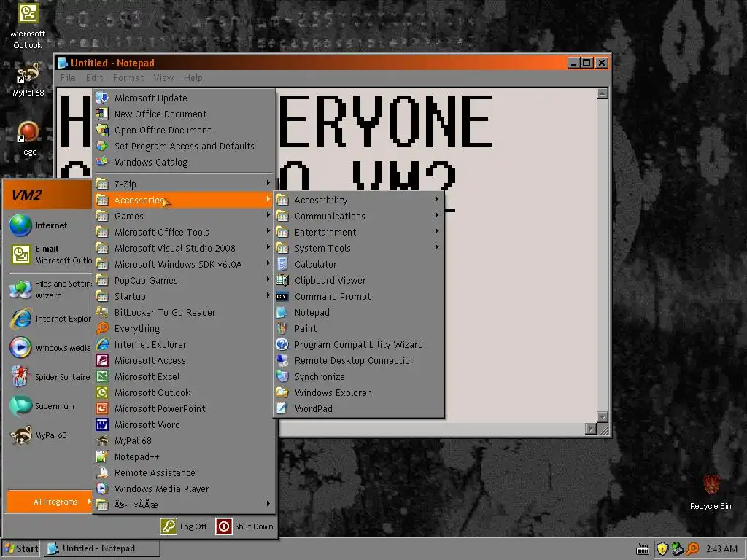Viewport: 747px width, 560px height.
Task: Open Microsoft Outlook in All Programs list
Action: 185,392
